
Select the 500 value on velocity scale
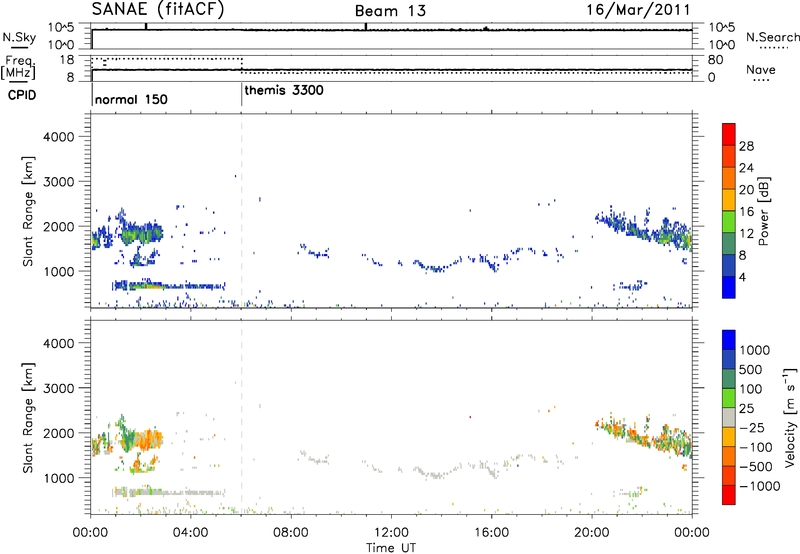[751, 370]
